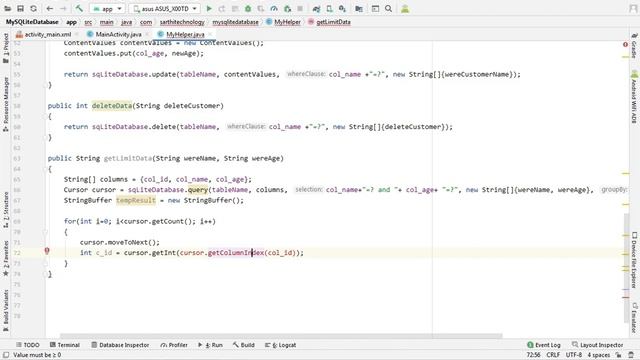Click the lock icon in status bar
The width and height of the screenshot is (640, 360).
click(x=618, y=355)
